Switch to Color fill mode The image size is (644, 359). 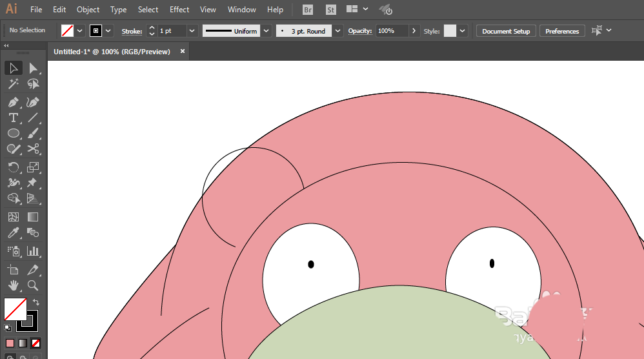point(10,343)
